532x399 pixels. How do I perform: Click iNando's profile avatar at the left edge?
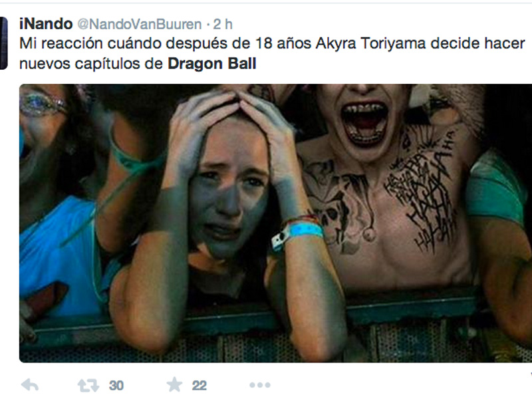(x=3, y=43)
